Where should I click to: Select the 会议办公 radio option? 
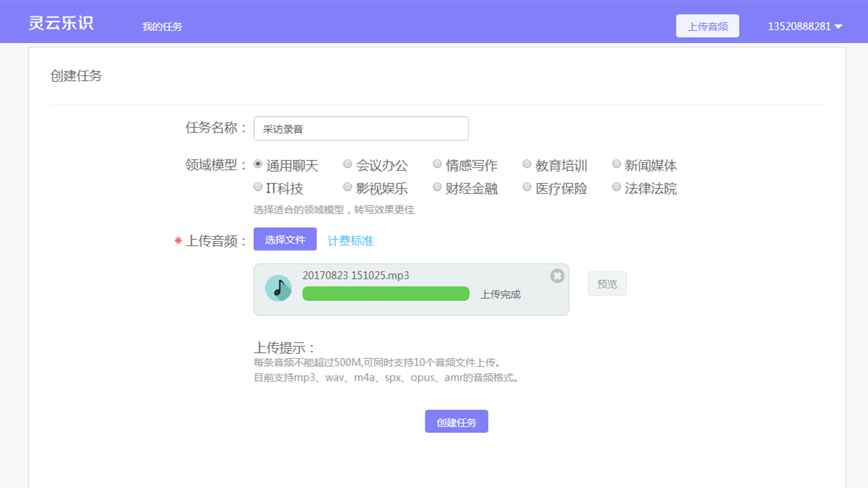348,164
